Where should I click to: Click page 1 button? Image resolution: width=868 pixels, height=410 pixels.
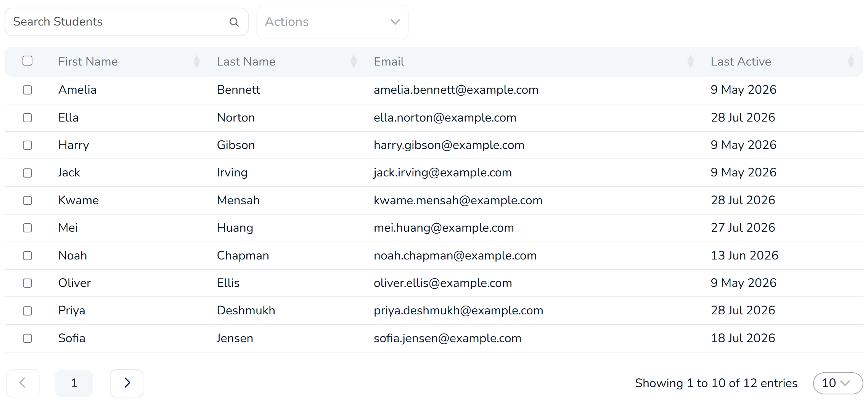(x=74, y=383)
